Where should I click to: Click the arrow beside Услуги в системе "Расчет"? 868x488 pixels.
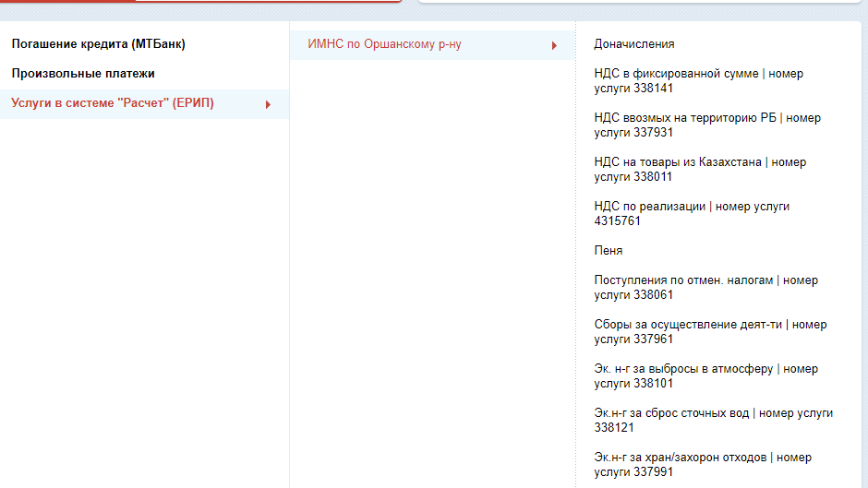click(x=268, y=104)
